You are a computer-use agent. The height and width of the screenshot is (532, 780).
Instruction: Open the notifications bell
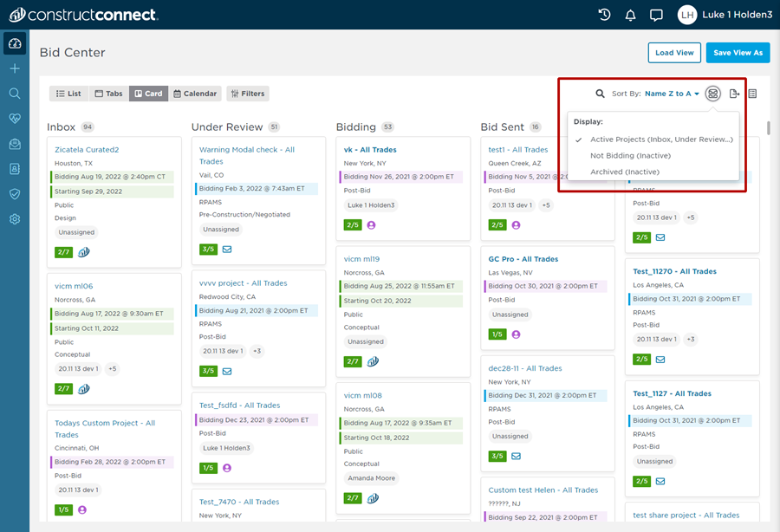point(630,15)
